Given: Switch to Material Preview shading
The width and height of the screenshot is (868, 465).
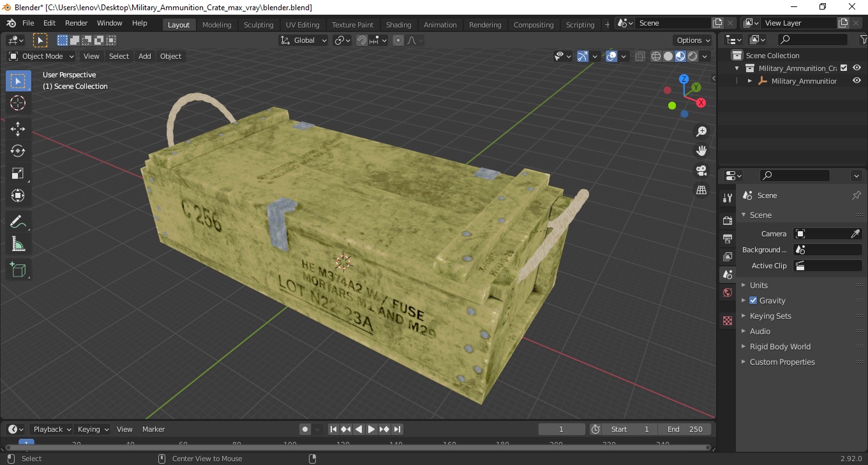Looking at the screenshot, I should pos(680,56).
